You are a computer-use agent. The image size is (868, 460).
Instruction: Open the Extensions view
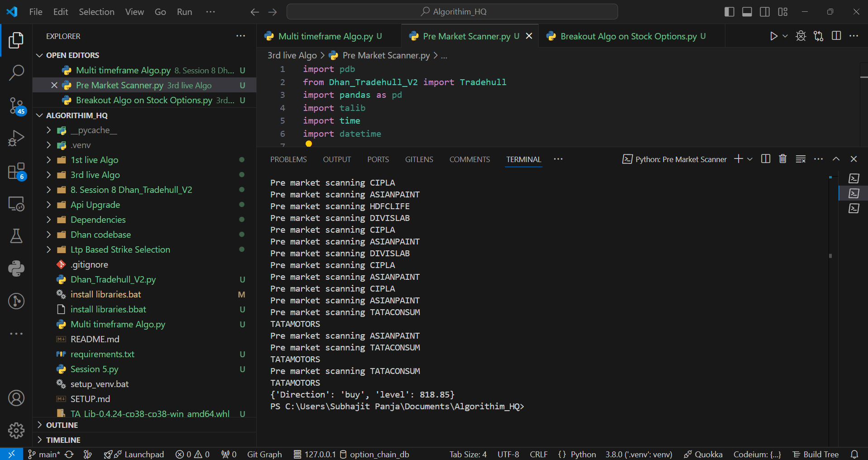point(16,172)
